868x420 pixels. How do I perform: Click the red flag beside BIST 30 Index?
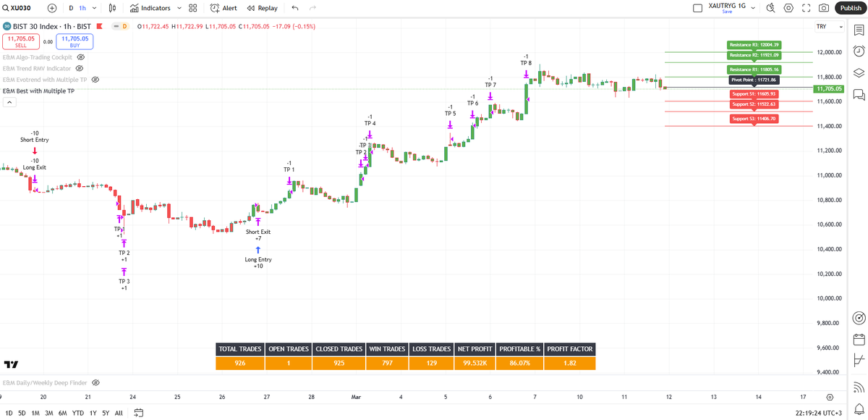point(100,27)
